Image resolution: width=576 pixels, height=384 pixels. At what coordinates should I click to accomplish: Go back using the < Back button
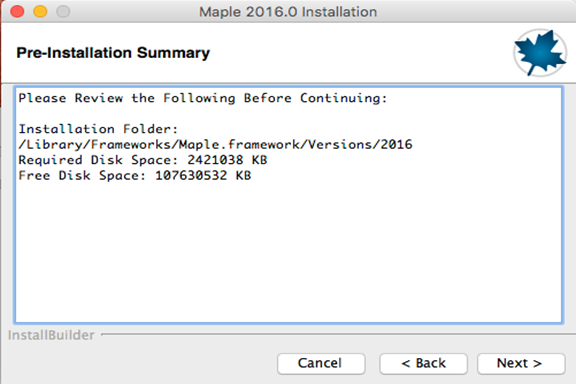pos(423,363)
